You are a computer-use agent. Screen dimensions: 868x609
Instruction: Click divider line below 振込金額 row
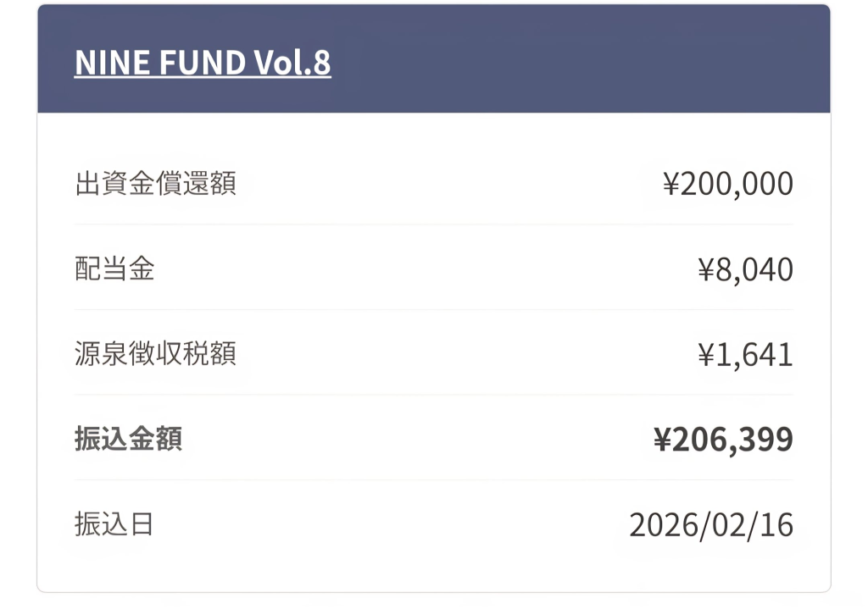[x=433, y=480]
